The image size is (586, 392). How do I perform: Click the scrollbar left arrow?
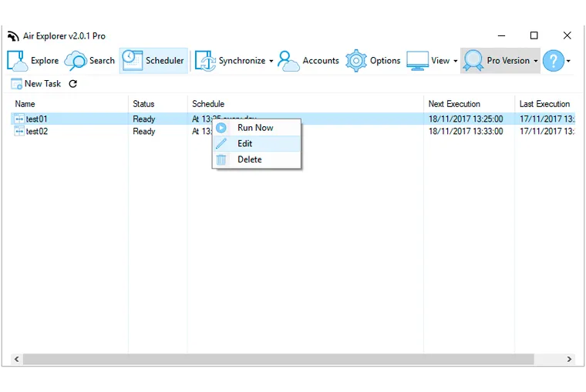click(16, 359)
